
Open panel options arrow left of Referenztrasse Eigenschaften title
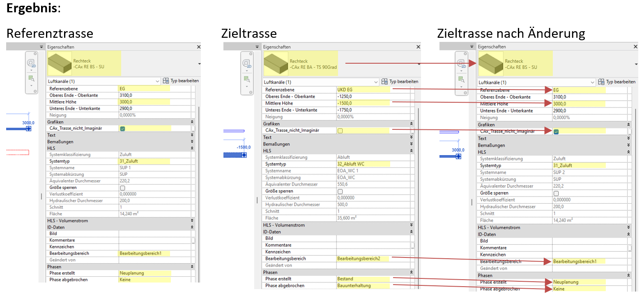[41, 47]
